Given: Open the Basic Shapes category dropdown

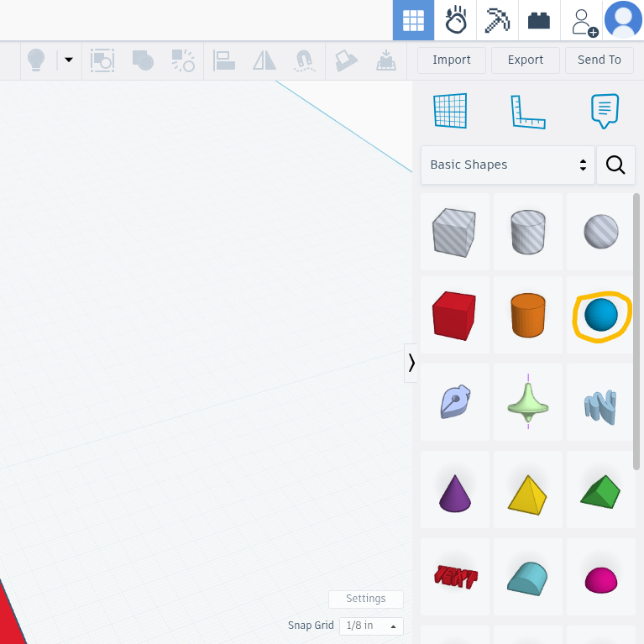Looking at the screenshot, I should (x=508, y=165).
